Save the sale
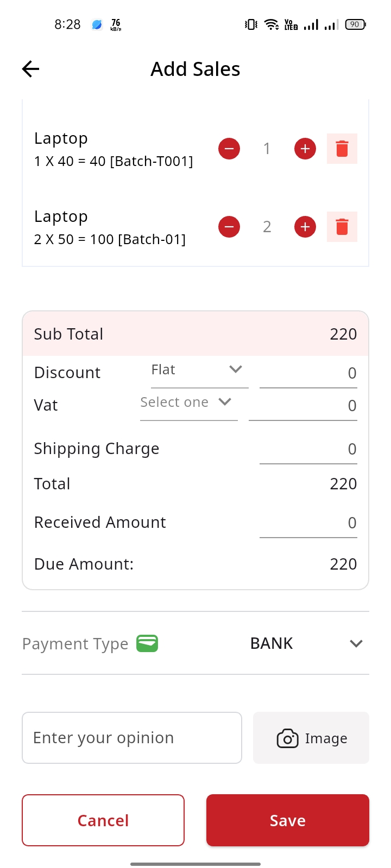This screenshot has height=868, width=391. click(x=288, y=820)
